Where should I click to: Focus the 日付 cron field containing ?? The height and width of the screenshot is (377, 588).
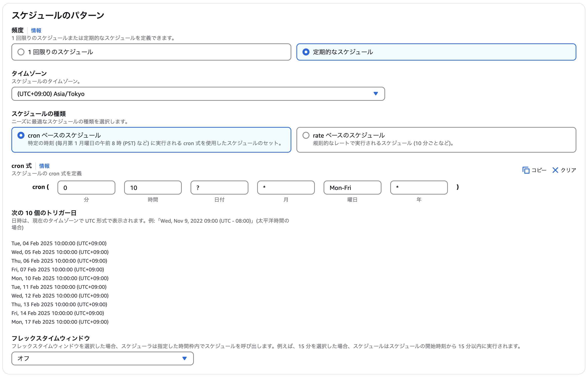tap(219, 188)
